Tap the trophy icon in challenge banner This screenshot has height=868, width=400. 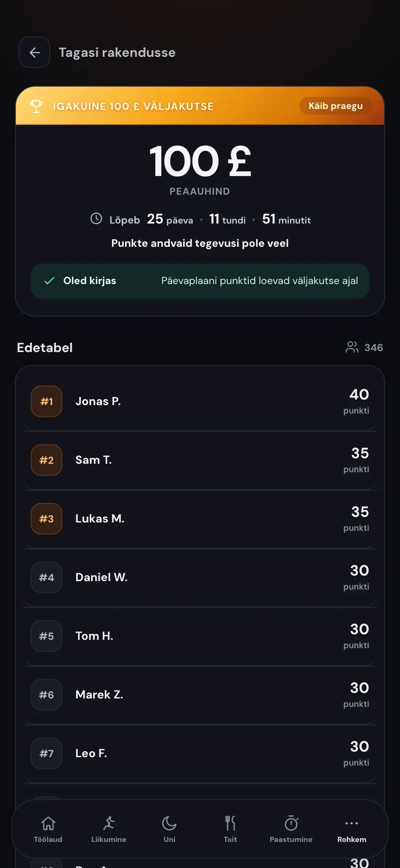tap(36, 106)
